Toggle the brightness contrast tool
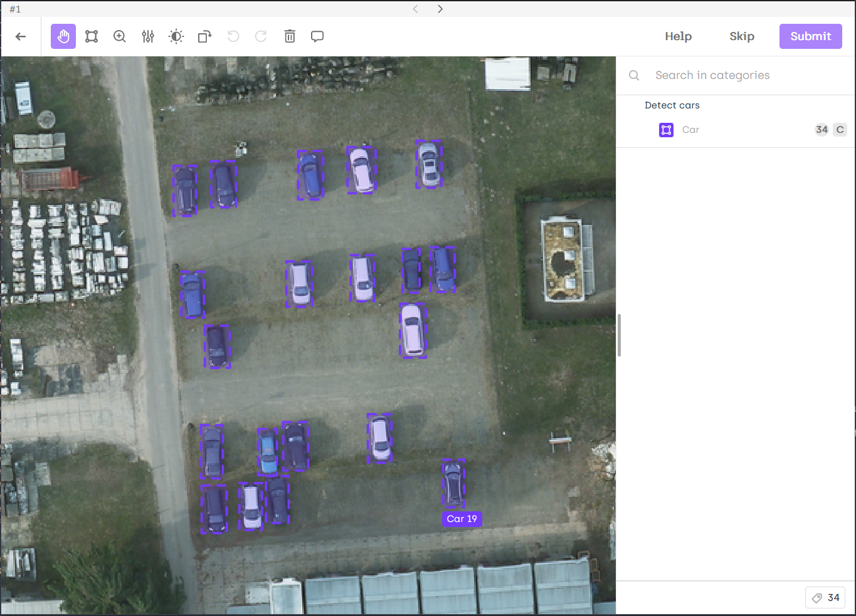This screenshot has width=856, height=616. tap(176, 36)
